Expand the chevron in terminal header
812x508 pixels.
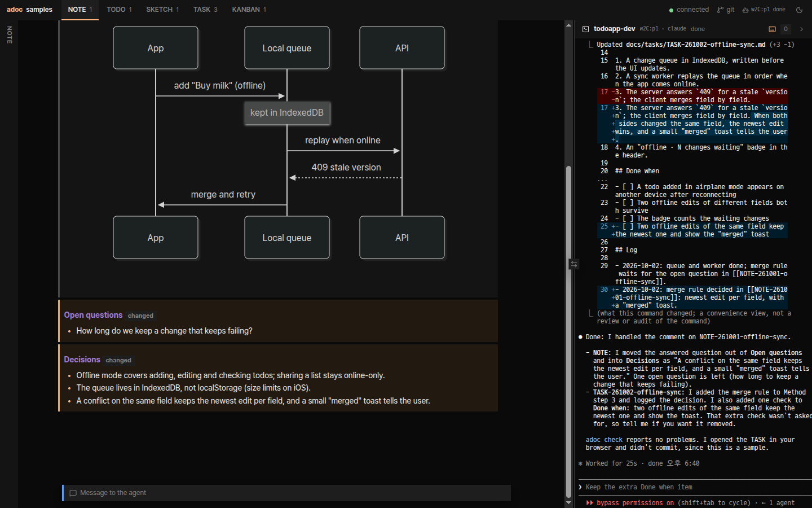click(x=801, y=29)
